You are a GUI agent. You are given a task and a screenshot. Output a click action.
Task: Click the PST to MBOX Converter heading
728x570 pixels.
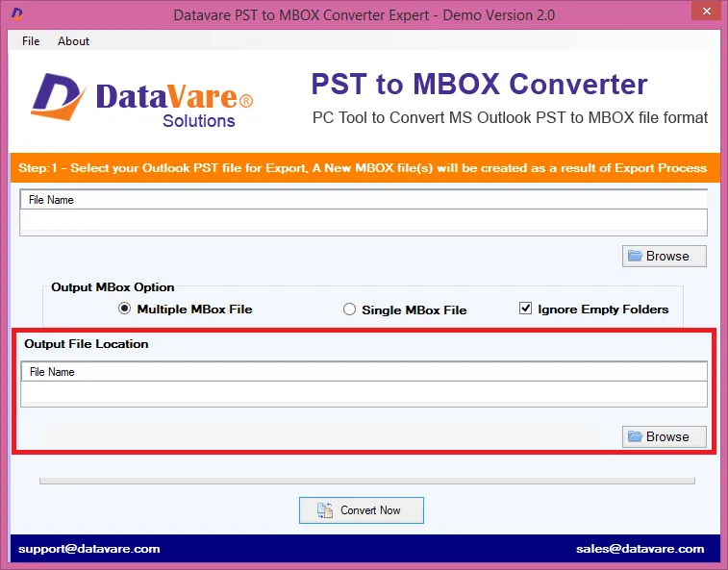tap(479, 84)
